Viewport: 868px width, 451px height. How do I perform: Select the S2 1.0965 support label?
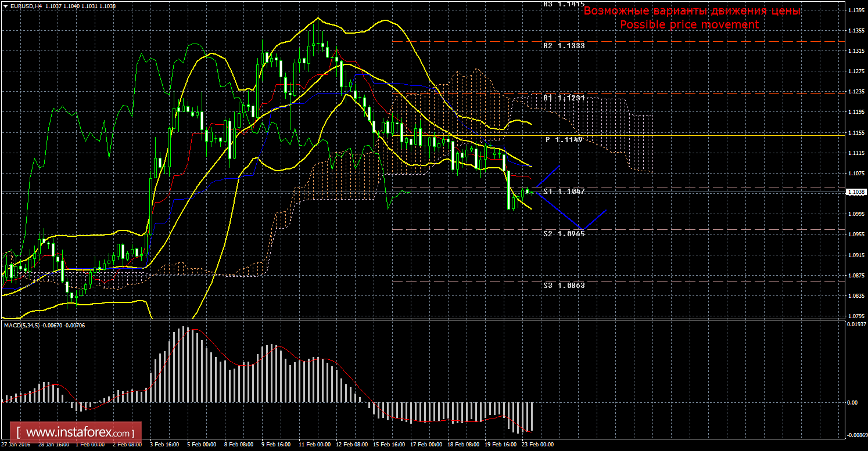pyautogui.click(x=564, y=233)
